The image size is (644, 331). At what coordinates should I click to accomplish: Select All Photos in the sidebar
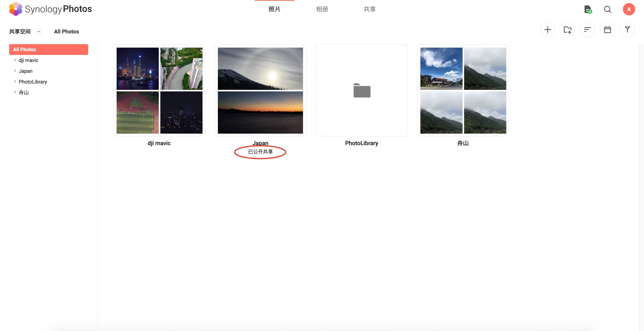tap(49, 49)
